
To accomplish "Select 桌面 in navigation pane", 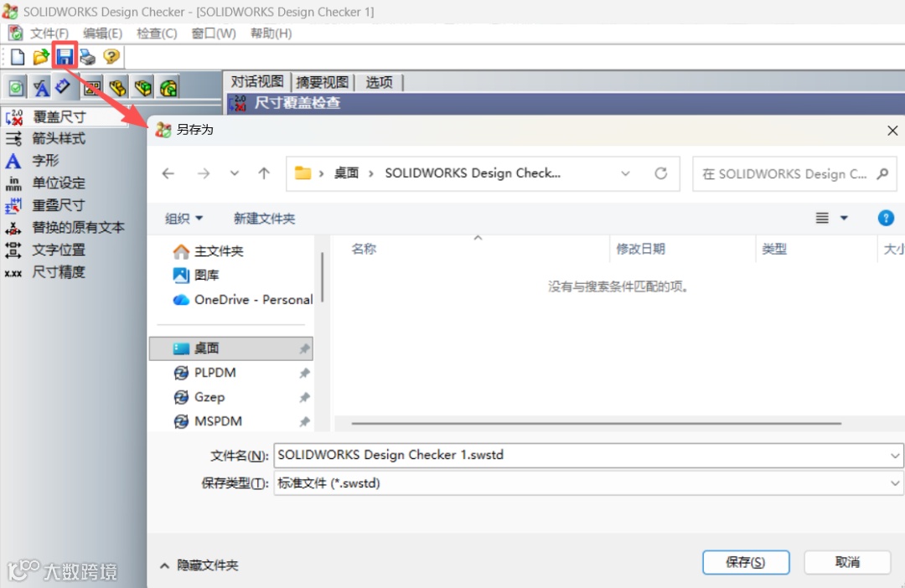I will tap(231, 348).
